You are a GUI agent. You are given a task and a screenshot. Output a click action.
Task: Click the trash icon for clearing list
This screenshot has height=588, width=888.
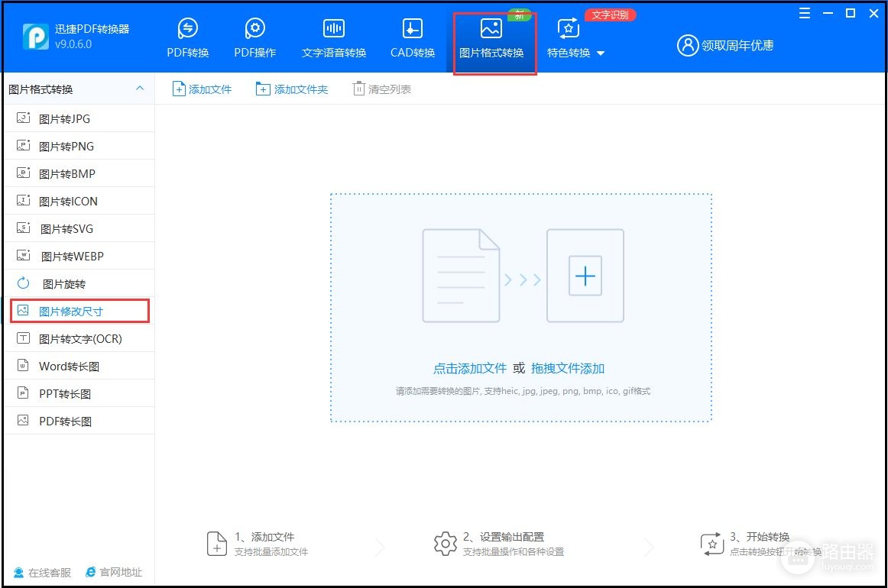click(x=358, y=89)
